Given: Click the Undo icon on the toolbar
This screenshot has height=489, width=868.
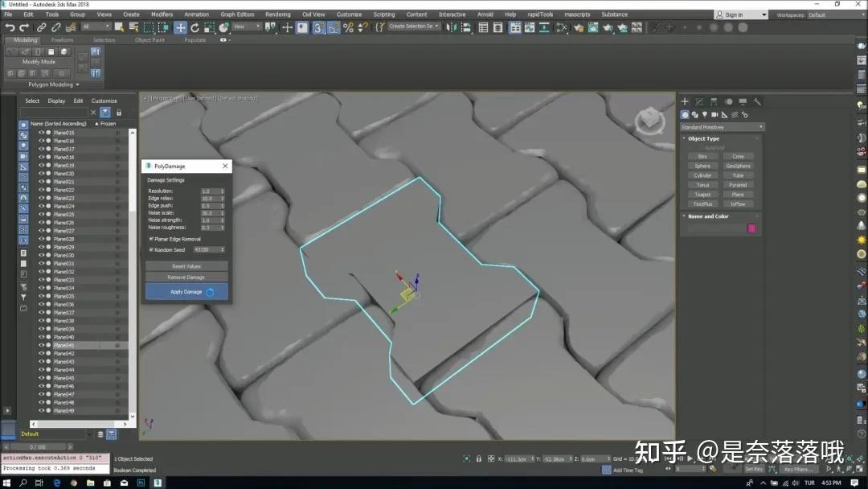Looking at the screenshot, I should point(10,27).
